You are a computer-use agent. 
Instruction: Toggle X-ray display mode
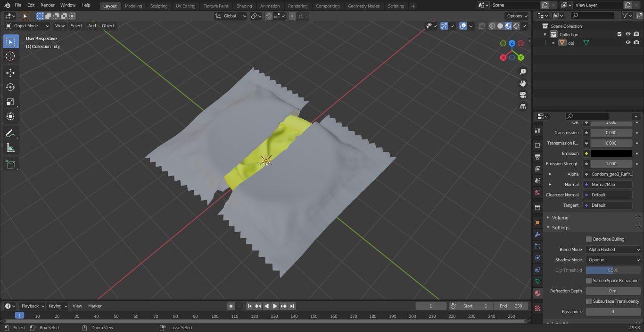(481, 26)
